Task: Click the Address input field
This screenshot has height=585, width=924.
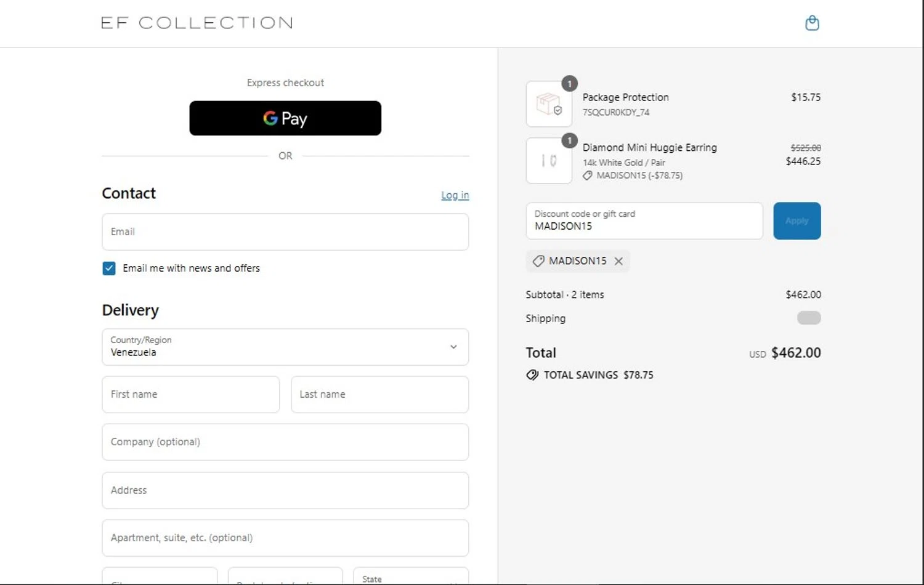Action: [x=285, y=490]
